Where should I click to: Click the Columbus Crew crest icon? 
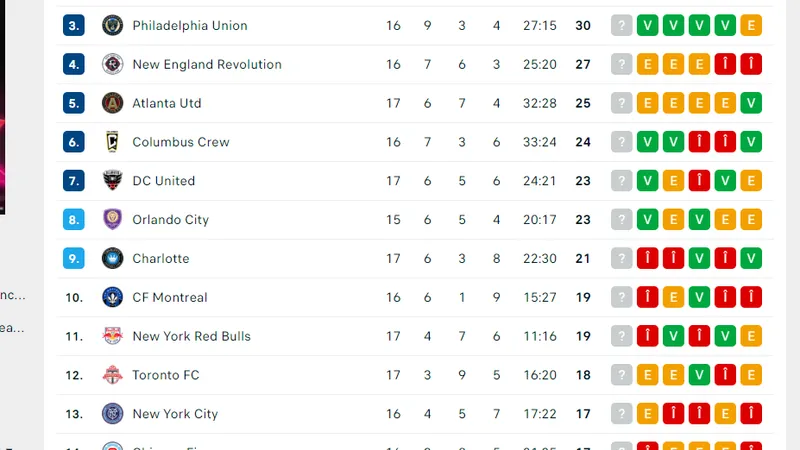(x=112, y=142)
